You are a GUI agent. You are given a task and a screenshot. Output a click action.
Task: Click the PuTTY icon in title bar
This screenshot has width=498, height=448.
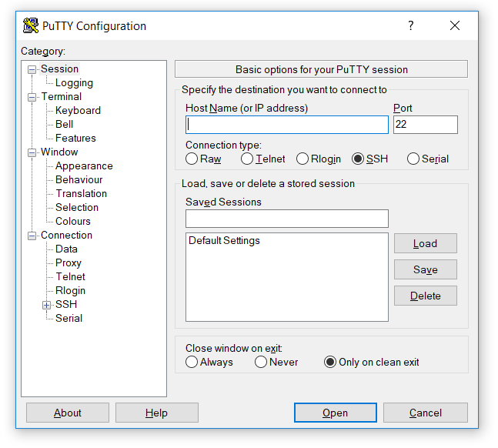[31, 25]
